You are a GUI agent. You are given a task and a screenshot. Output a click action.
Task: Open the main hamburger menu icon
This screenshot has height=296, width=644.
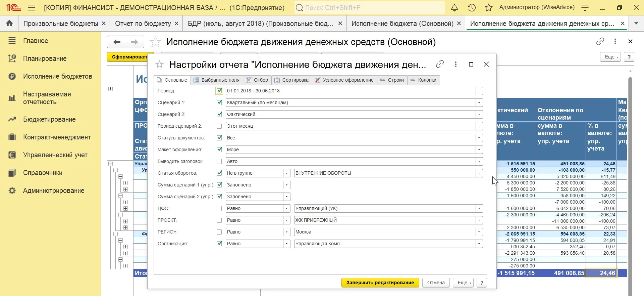32,8
